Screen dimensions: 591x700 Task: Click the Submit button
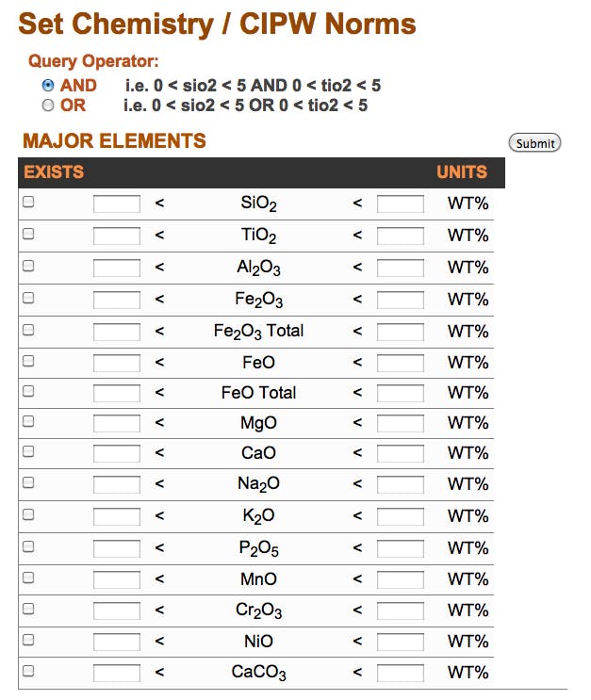(534, 143)
